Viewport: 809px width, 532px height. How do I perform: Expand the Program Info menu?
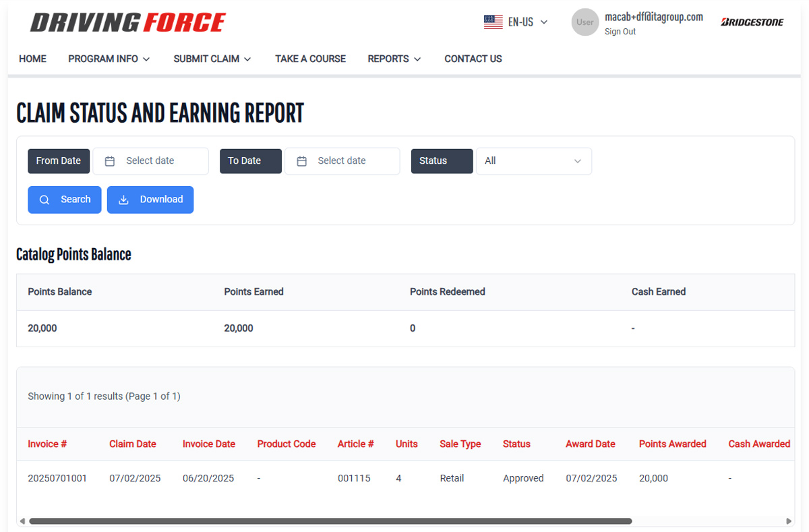109,59
